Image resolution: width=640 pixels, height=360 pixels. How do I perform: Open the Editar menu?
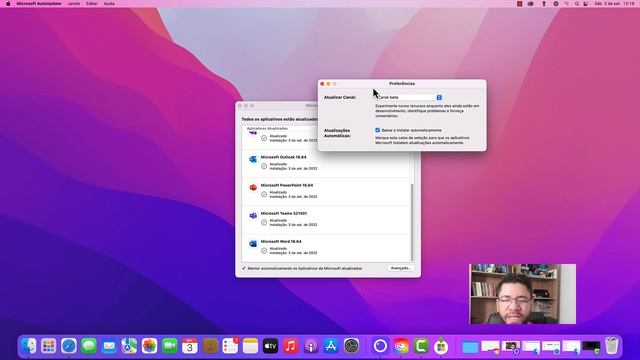(x=91, y=4)
